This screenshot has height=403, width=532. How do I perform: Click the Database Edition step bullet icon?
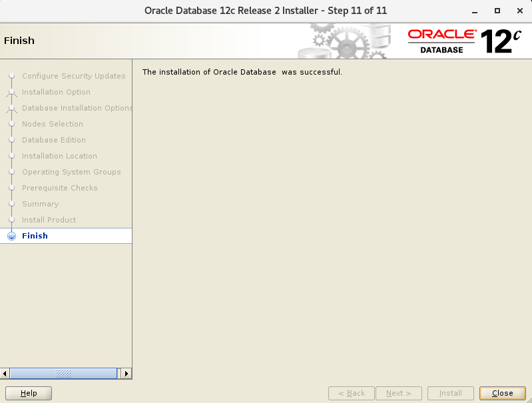click(x=11, y=139)
